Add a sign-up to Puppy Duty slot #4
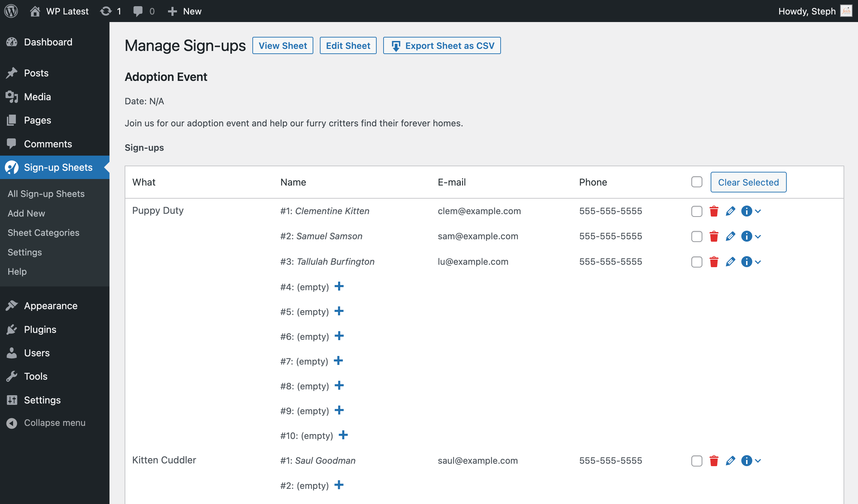858x504 pixels. 339,286
